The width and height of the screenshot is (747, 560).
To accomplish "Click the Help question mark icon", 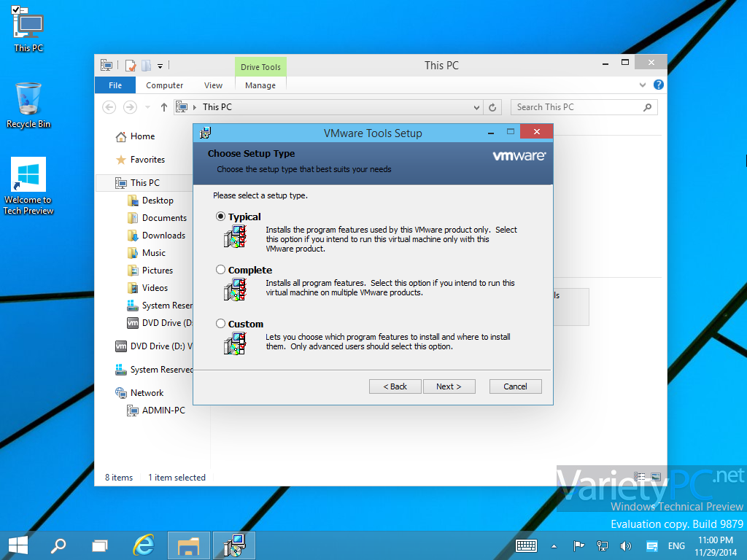I will (x=658, y=85).
